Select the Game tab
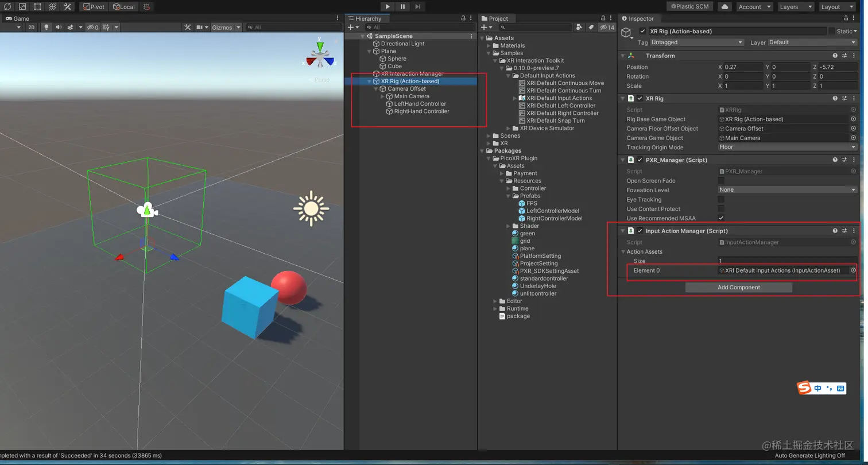Screen dimensions: 868x465 pos(17,18)
